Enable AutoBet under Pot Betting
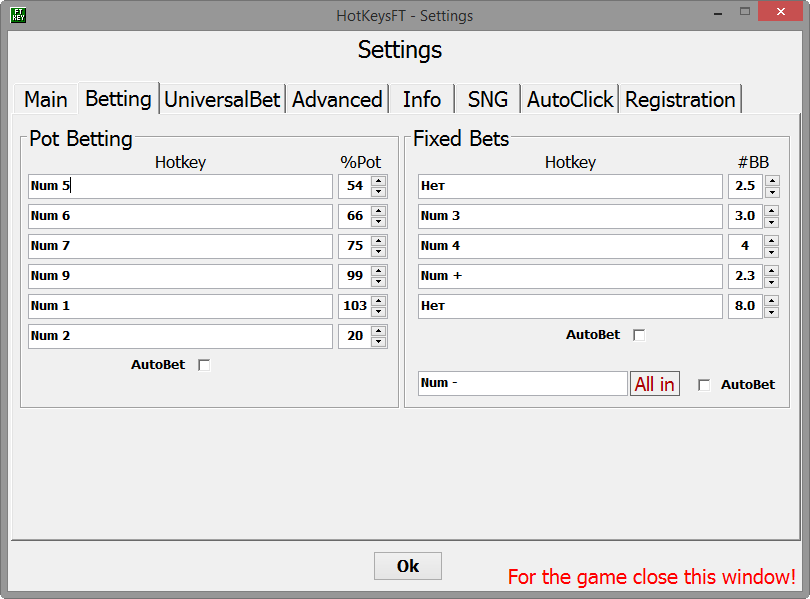 click(x=204, y=365)
